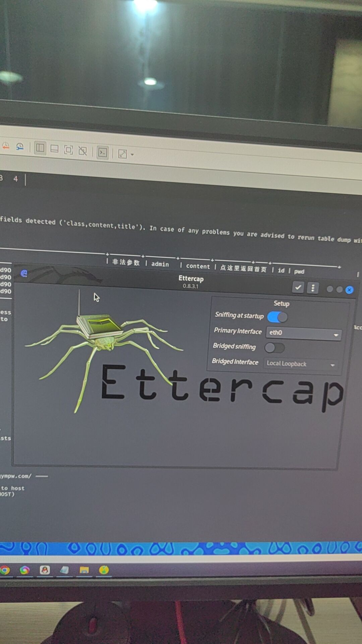Open QQ penguin icon on the taskbar
362x644 pixels.
click(x=45, y=570)
